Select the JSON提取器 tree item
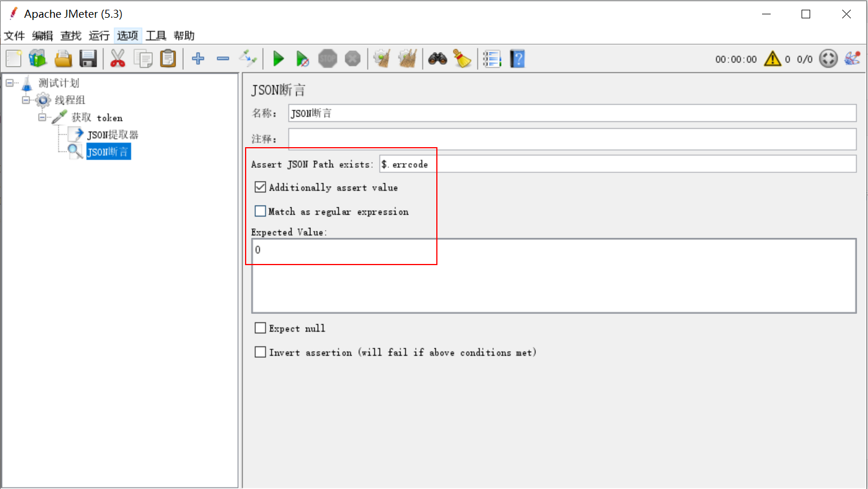 click(x=113, y=135)
